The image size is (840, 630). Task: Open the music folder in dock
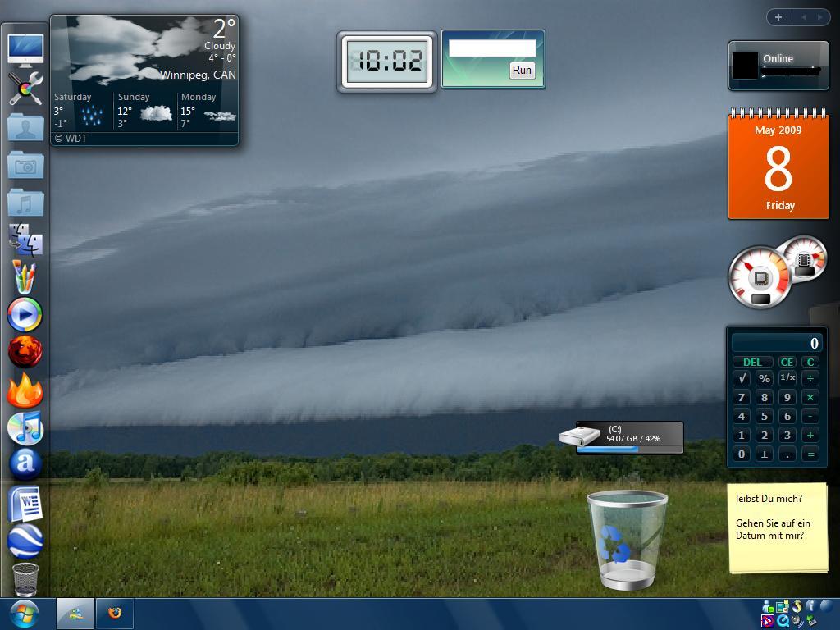pos(25,203)
